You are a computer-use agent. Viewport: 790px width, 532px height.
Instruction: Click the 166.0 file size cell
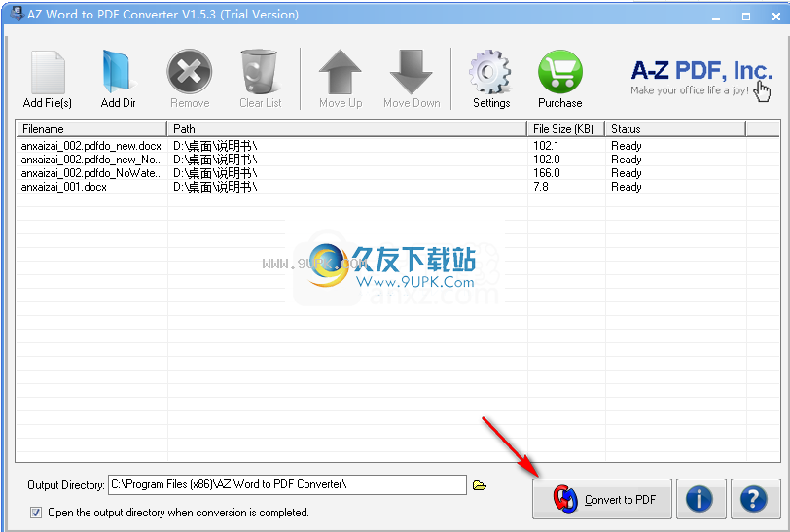(547, 173)
